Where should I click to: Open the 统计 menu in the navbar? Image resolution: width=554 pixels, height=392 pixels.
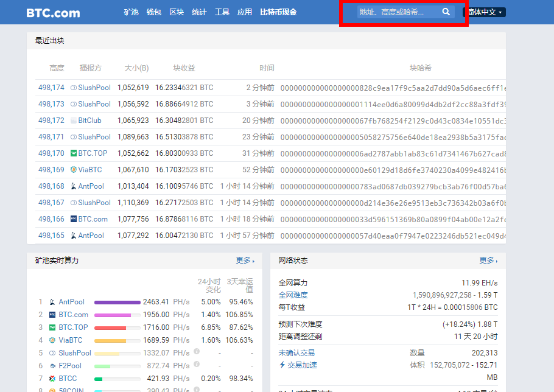(x=199, y=12)
